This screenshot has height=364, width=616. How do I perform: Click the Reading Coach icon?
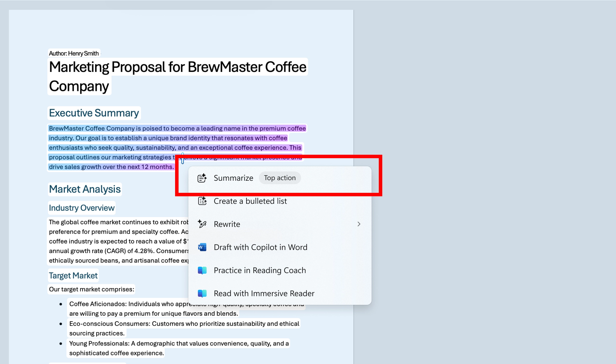pos(202,270)
